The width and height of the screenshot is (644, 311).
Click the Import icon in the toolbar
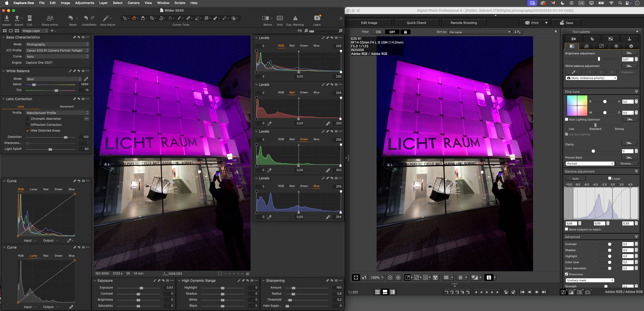coord(7,18)
